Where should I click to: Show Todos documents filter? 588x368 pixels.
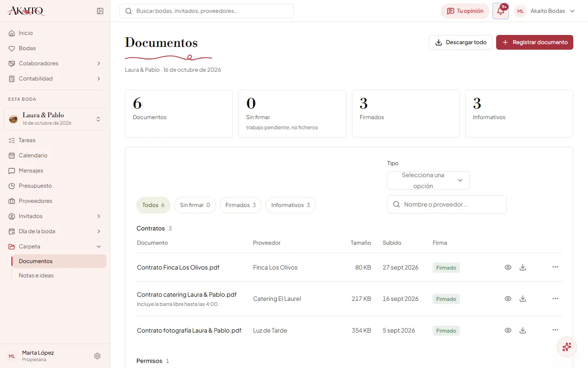[153, 205]
